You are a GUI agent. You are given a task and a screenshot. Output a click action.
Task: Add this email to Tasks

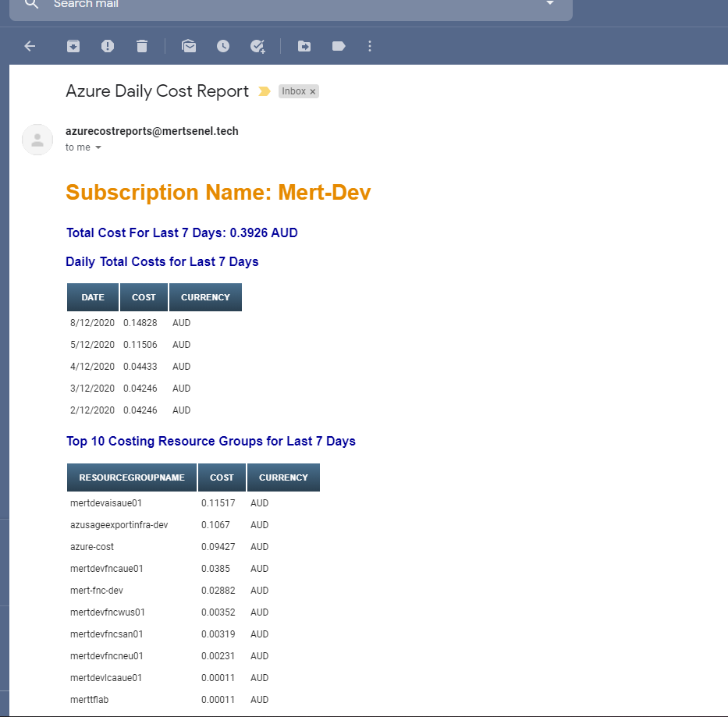(x=257, y=47)
